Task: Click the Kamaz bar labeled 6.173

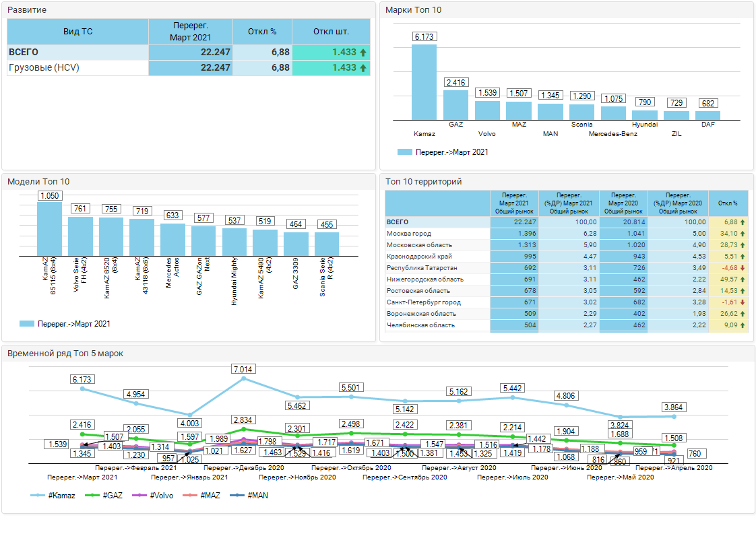Action: click(424, 82)
